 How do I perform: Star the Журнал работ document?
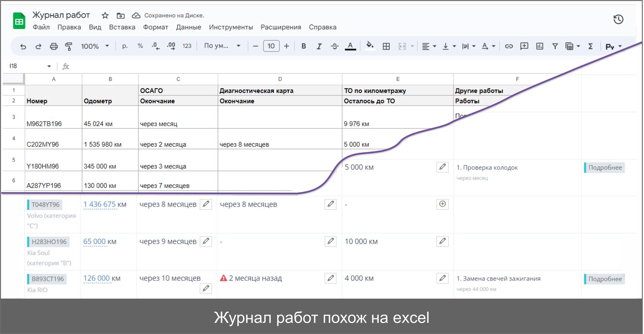[x=105, y=15]
